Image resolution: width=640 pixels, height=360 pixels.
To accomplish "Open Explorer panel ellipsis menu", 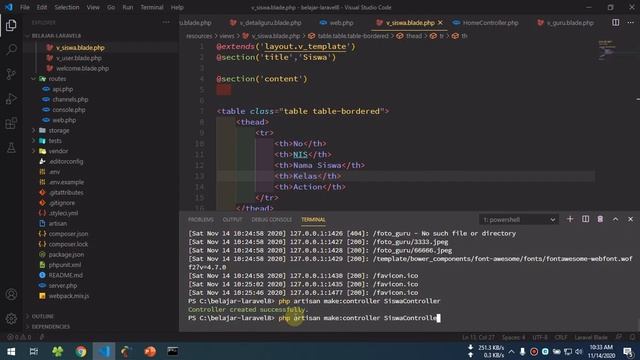I will pos(166,23).
